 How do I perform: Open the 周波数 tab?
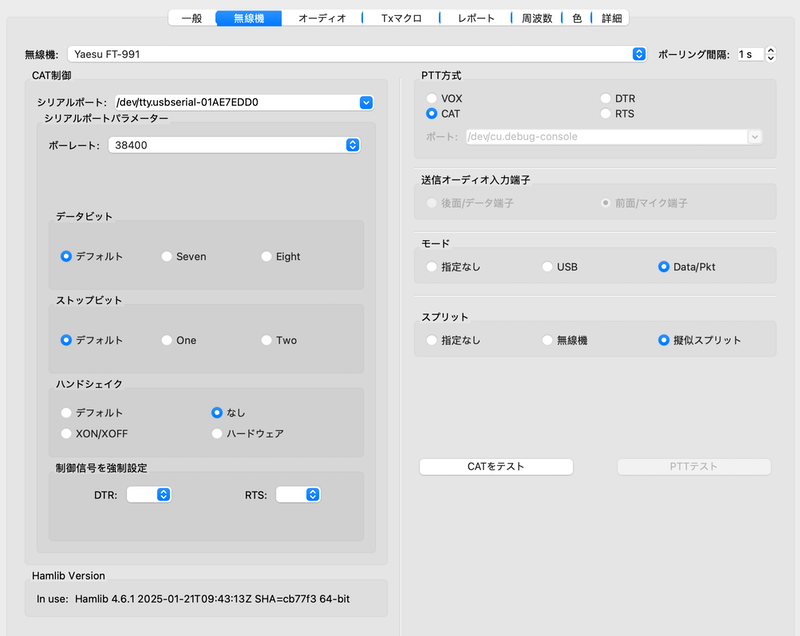point(536,18)
